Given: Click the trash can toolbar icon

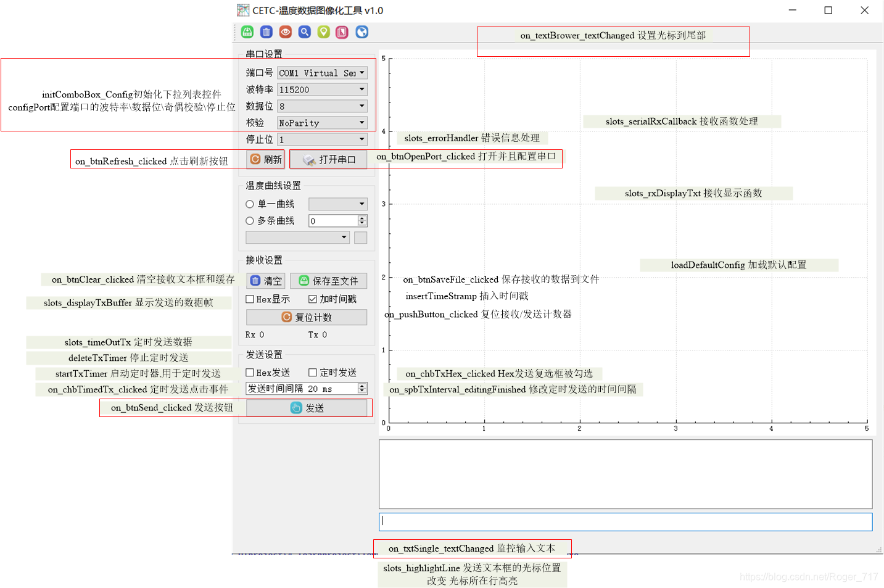Looking at the screenshot, I should pyautogui.click(x=266, y=32).
